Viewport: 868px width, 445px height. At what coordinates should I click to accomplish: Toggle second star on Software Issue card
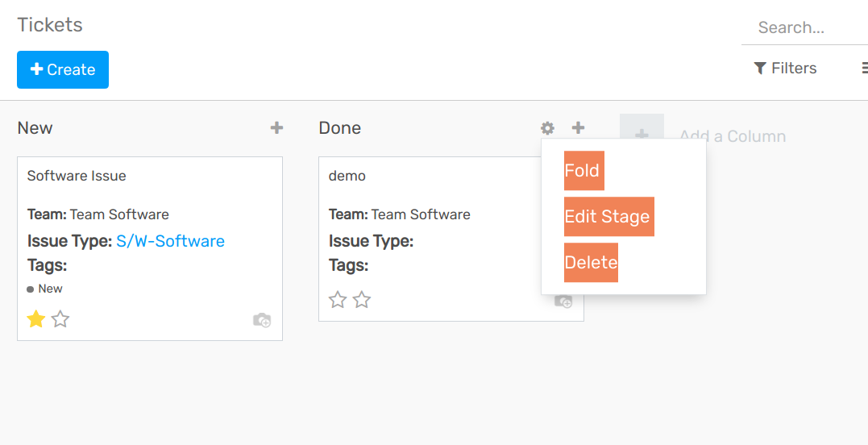pyautogui.click(x=60, y=318)
